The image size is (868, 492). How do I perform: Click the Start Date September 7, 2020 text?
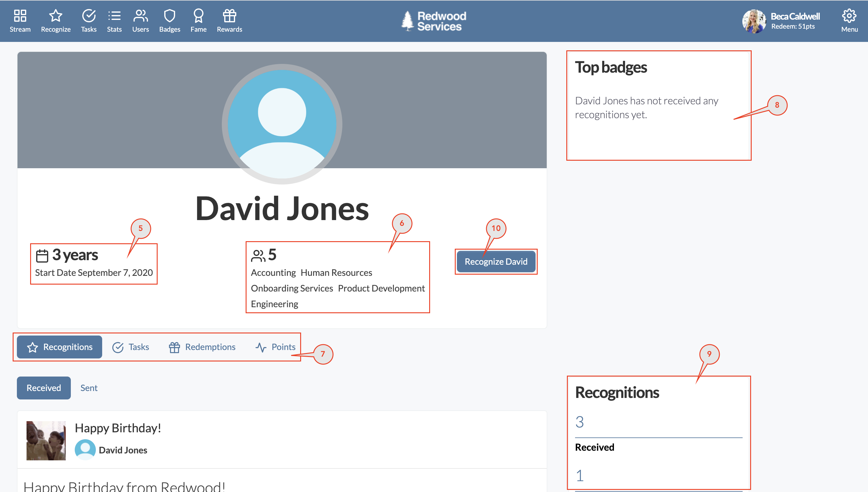[94, 273]
